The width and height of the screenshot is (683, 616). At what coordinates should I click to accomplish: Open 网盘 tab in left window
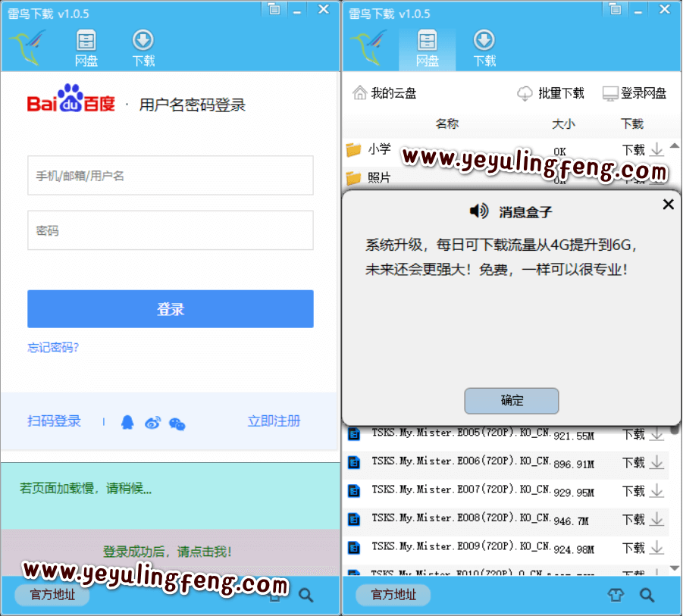86,48
